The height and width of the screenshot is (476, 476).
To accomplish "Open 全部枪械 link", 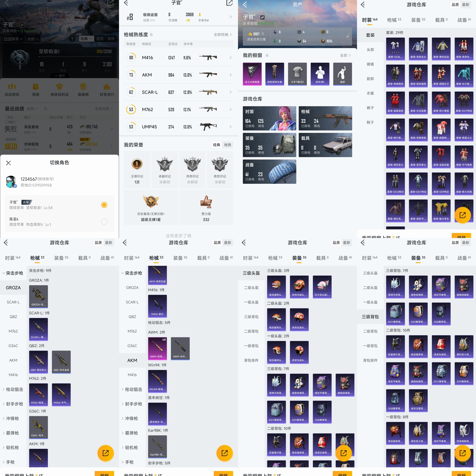I will [223, 34].
